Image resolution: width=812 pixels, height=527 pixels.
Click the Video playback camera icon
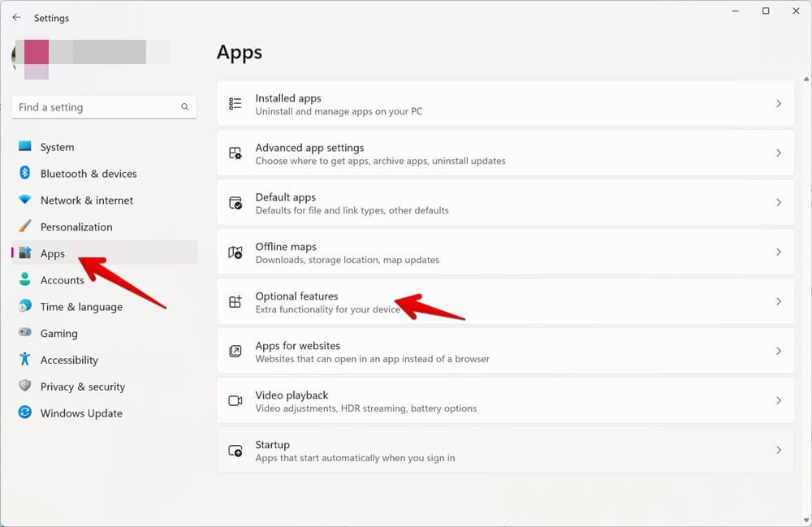(x=235, y=400)
